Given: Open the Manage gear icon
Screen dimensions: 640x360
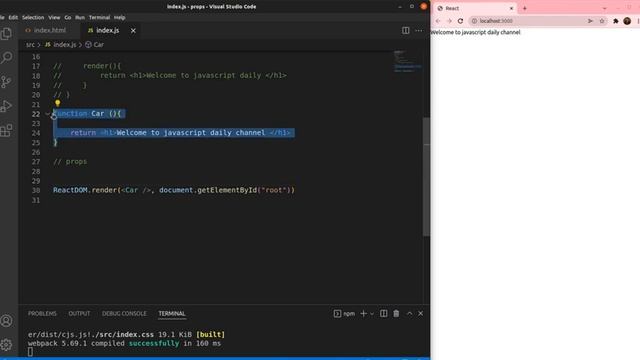Looking at the screenshot, I should (x=7, y=344).
